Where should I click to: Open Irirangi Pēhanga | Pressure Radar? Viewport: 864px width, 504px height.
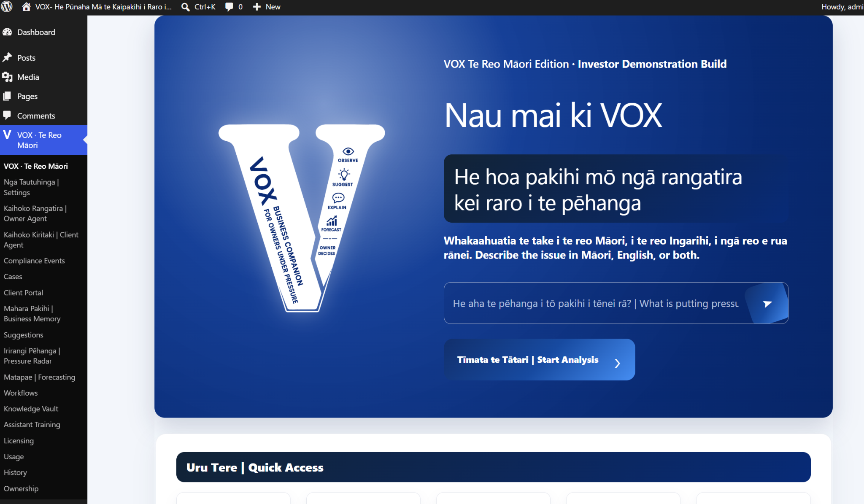coord(32,356)
